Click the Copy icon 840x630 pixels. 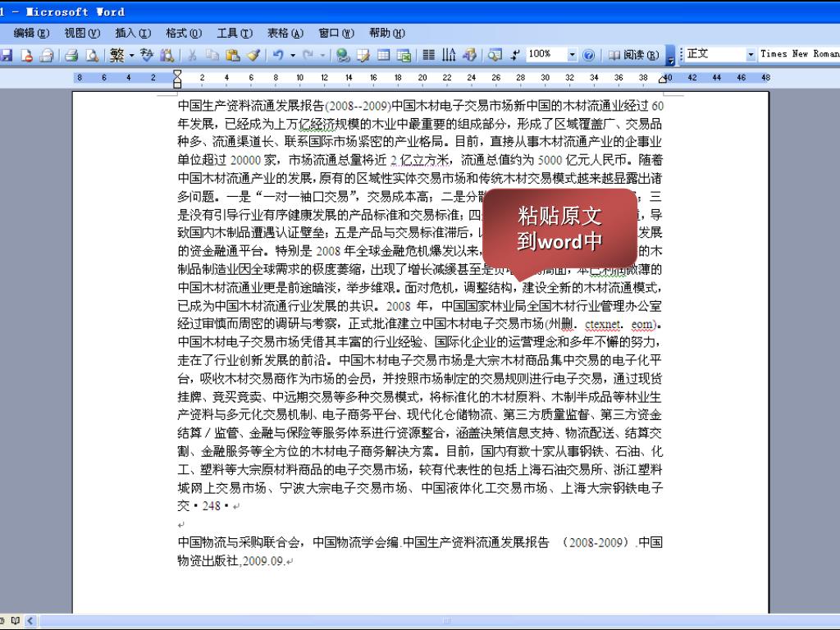[212, 55]
